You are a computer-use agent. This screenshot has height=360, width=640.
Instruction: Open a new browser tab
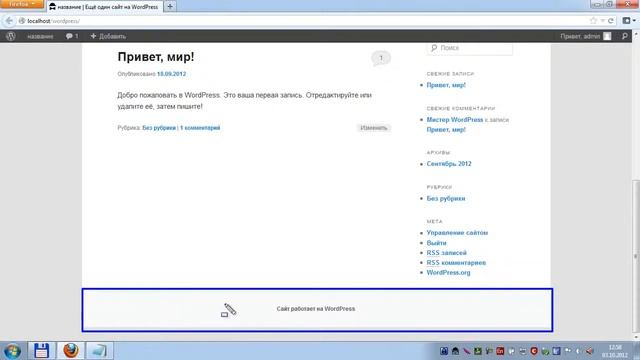click(170, 7)
